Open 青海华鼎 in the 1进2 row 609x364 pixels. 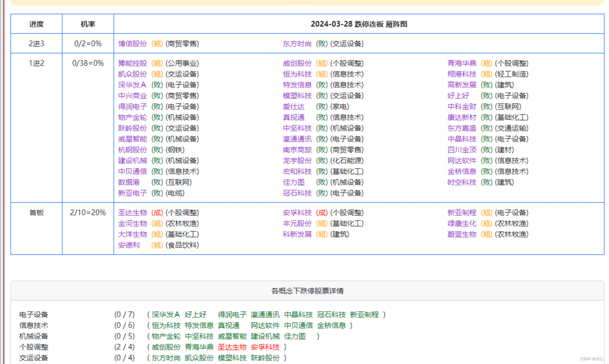click(462, 63)
